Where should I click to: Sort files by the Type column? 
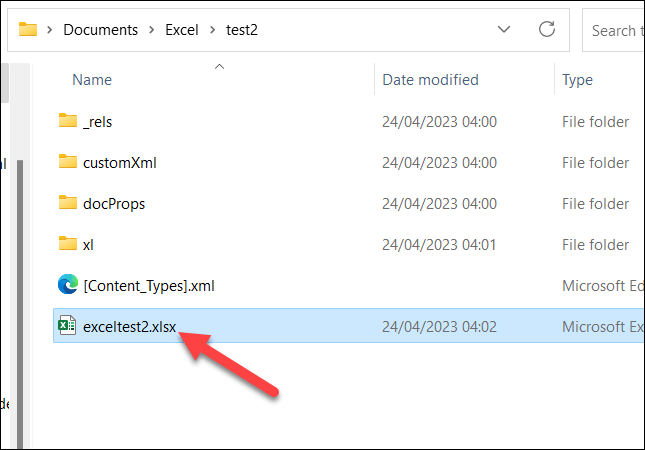click(x=578, y=80)
